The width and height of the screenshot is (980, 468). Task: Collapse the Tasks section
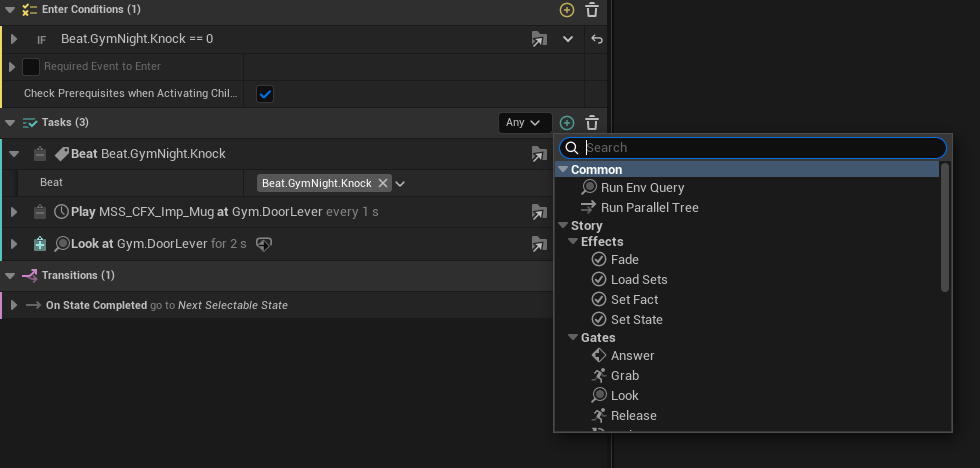[x=9, y=122]
